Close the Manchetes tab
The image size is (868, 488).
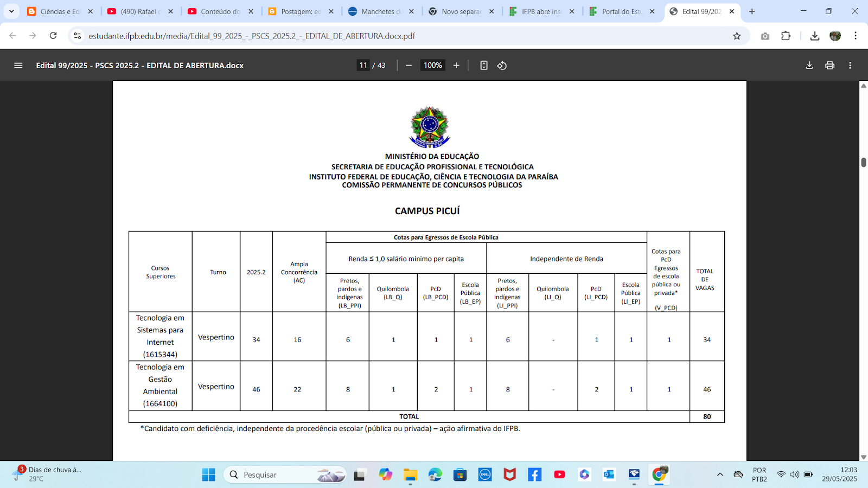pyautogui.click(x=411, y=11)
